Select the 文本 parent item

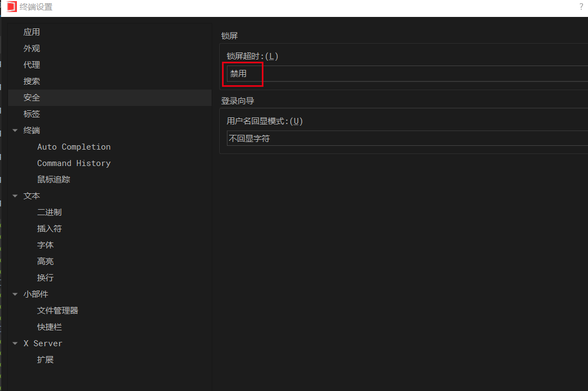coord(32,195)
